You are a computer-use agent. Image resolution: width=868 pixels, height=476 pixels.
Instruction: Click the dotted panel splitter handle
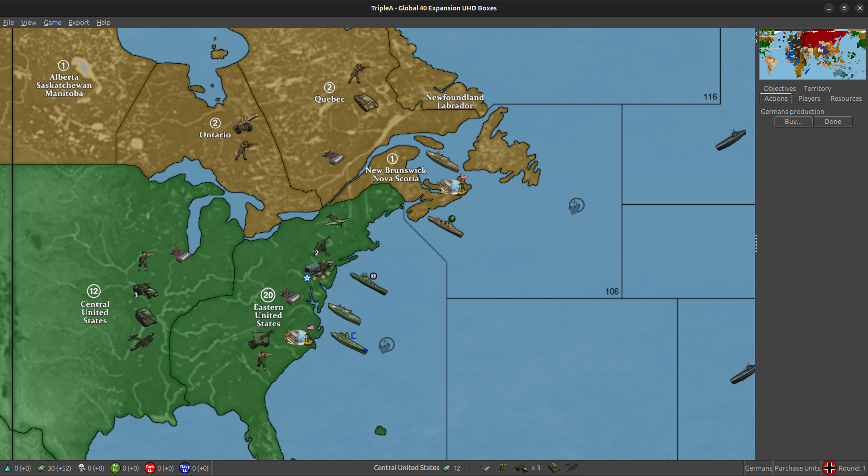click(x=755, y=243)
